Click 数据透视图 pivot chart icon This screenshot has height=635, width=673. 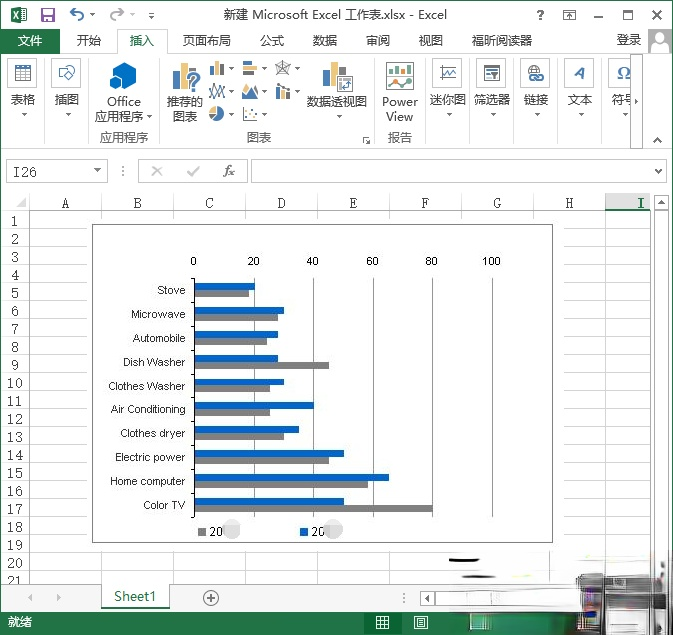click(336, 77)
